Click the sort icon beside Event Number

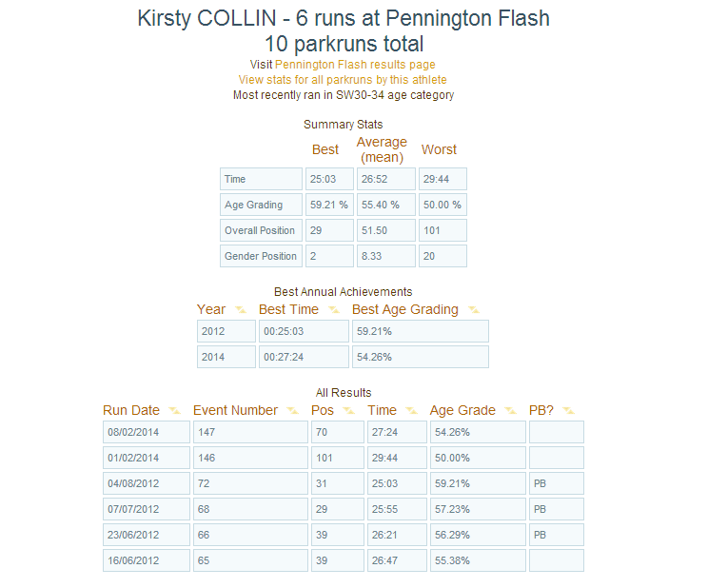(x=293, y=410)
